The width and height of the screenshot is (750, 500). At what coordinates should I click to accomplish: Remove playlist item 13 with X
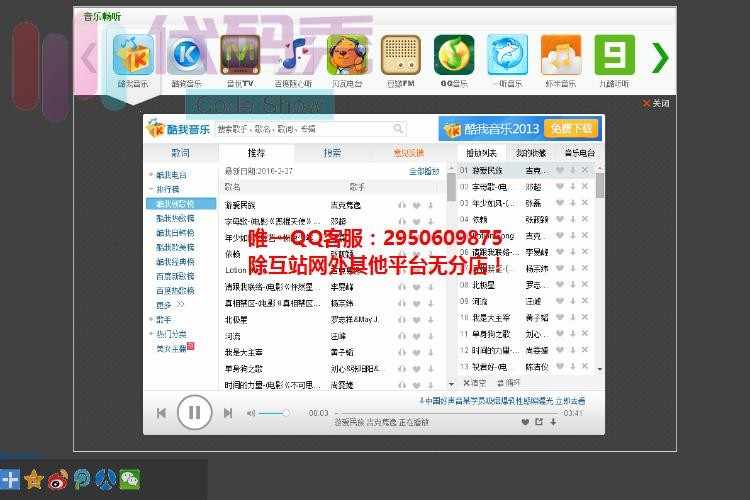[x=585, y=366]
